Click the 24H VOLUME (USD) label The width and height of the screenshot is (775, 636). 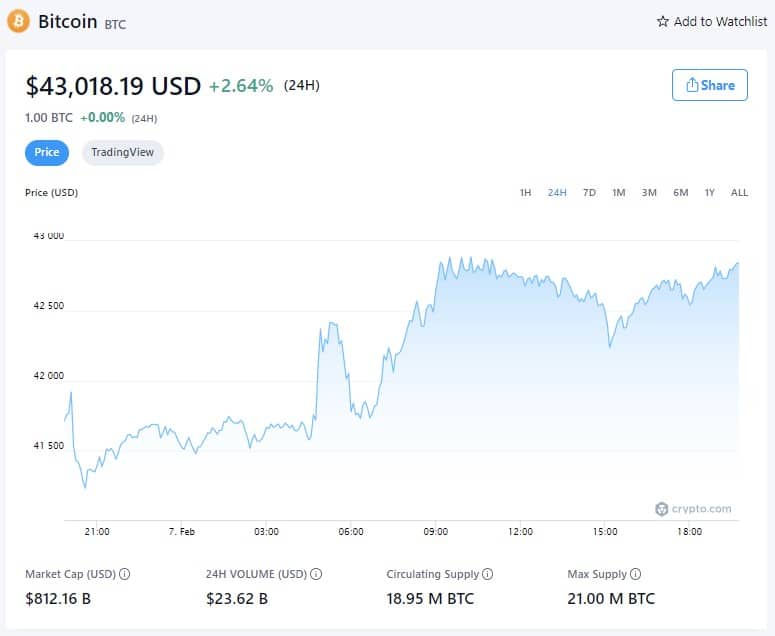point(256,574)
